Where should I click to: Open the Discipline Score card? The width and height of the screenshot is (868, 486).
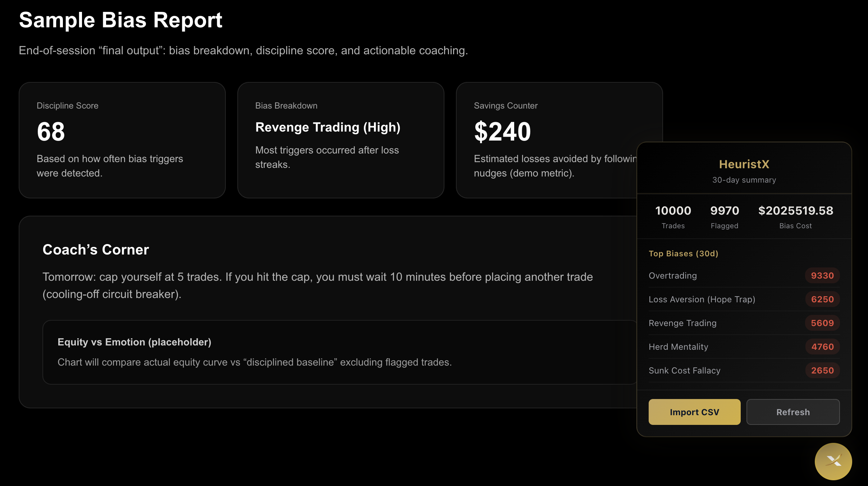click(122, 140)
